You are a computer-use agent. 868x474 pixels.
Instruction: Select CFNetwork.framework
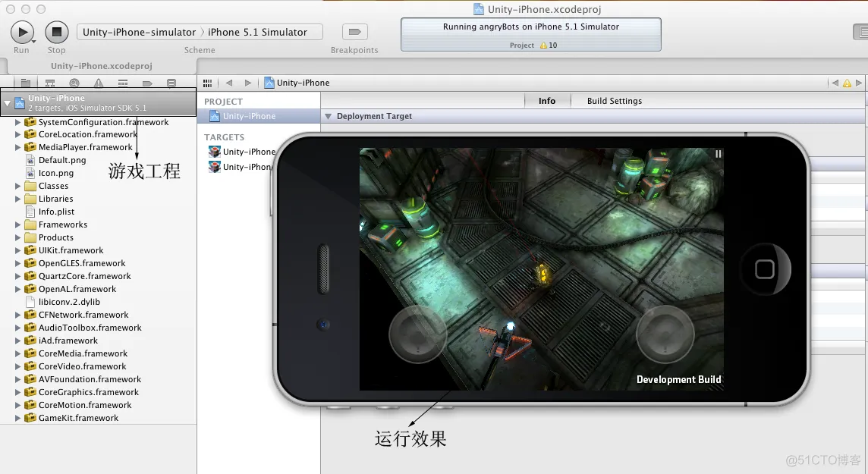pyautogui.click(x=83, y=315)
